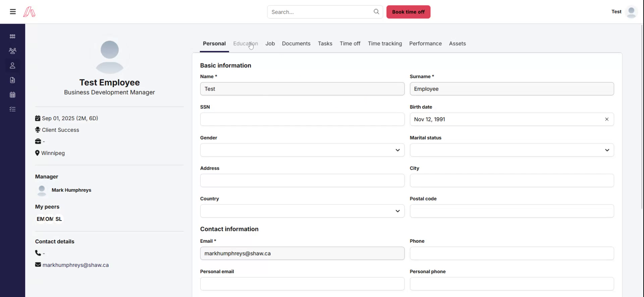The width and height of the screenshot is (644, 297).
Task: Switch to the Performance tab
Action: coord(425,44)
